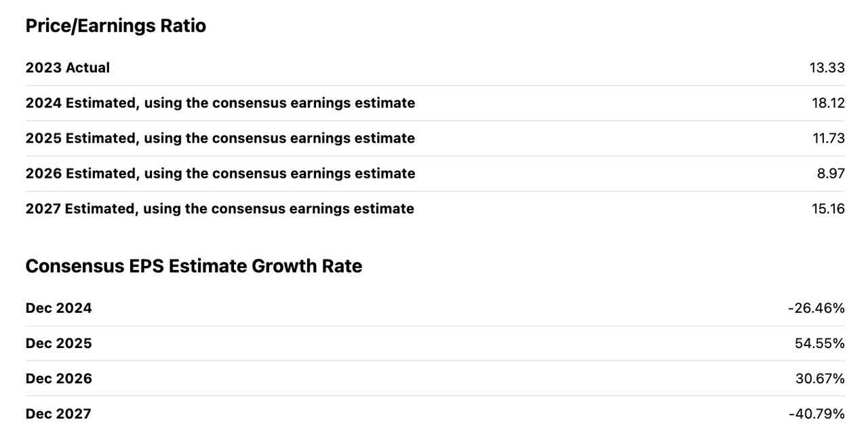Viewport: 868px width, 441px height.
Task: Select the 2024 Estimated consensus earnings label
Action: click(220, 103)
